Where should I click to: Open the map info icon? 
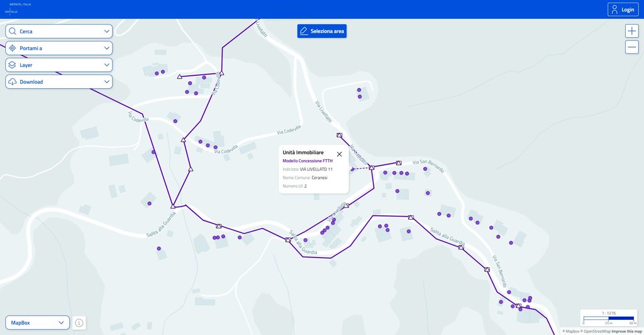click(x=79, y=322)
